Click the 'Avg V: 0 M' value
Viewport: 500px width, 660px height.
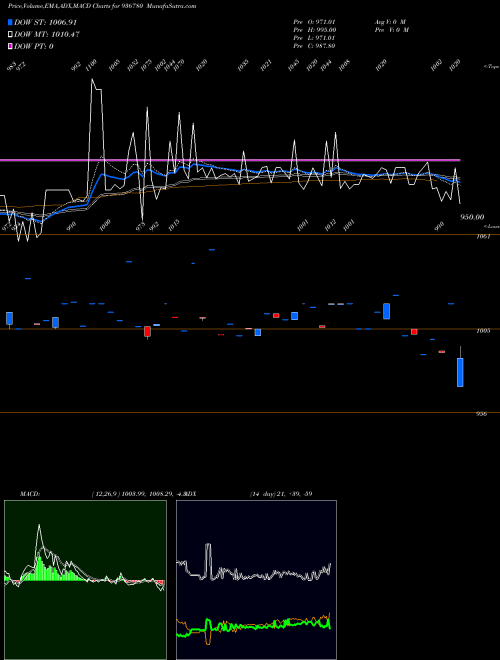(x=390, y=21)
